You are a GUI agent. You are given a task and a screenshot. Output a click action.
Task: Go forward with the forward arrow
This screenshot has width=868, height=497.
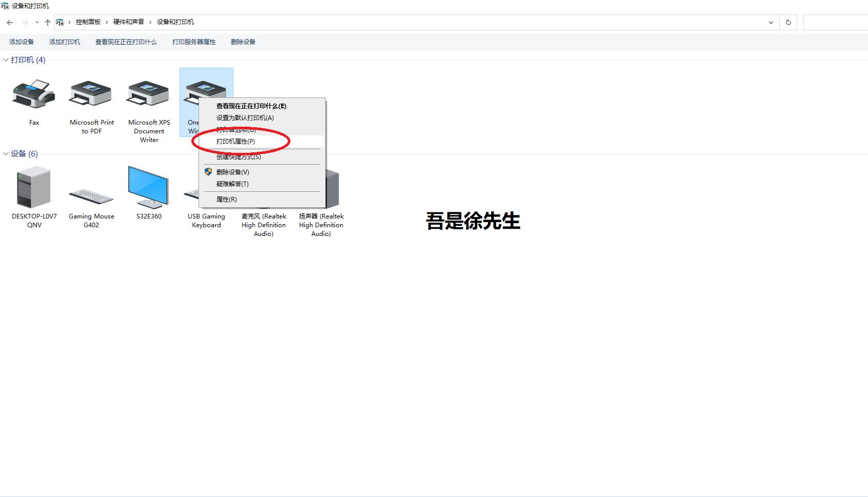point(25,22)
